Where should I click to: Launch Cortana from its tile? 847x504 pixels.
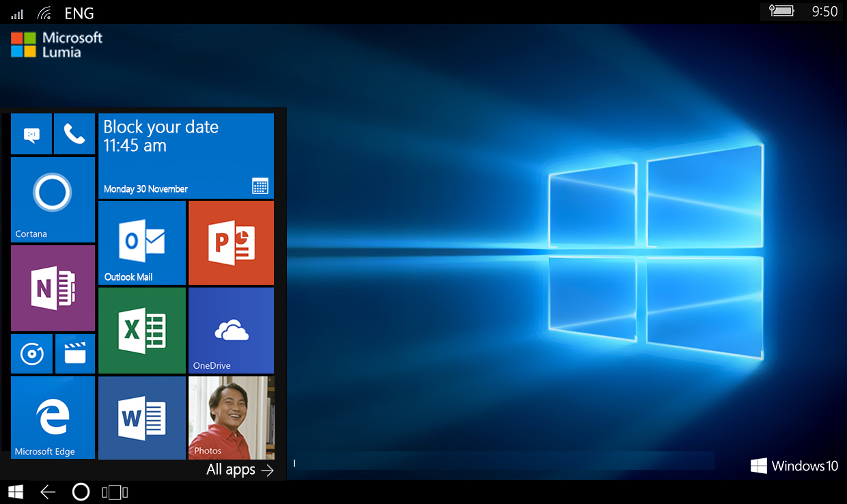coord(53,199)
